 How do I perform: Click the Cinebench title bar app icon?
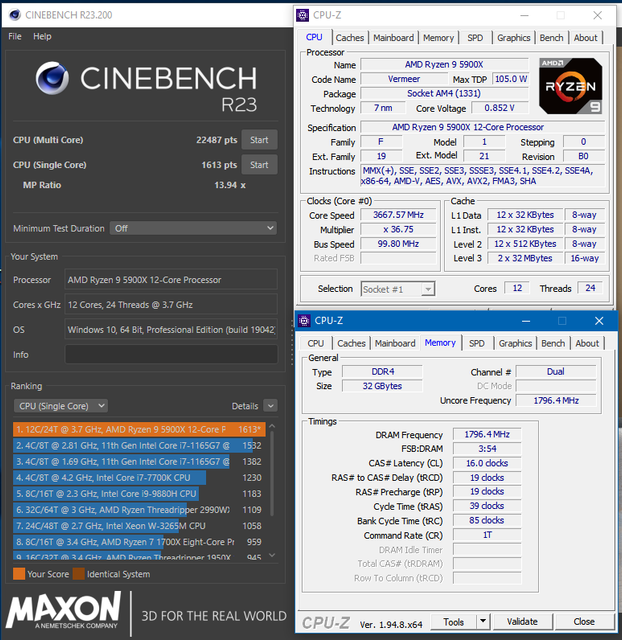pyautogui.click(x=15, y=15)
